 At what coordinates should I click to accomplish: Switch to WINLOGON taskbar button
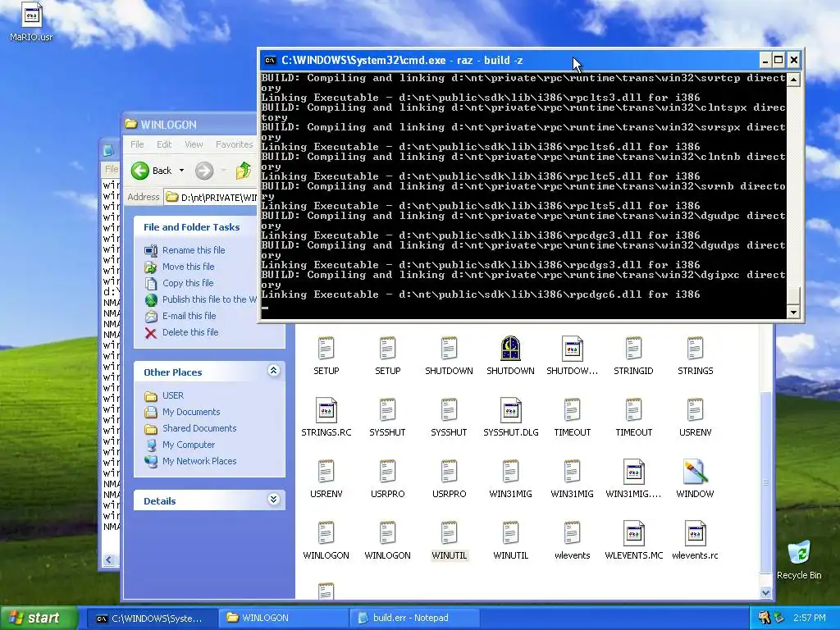point(282,619)
